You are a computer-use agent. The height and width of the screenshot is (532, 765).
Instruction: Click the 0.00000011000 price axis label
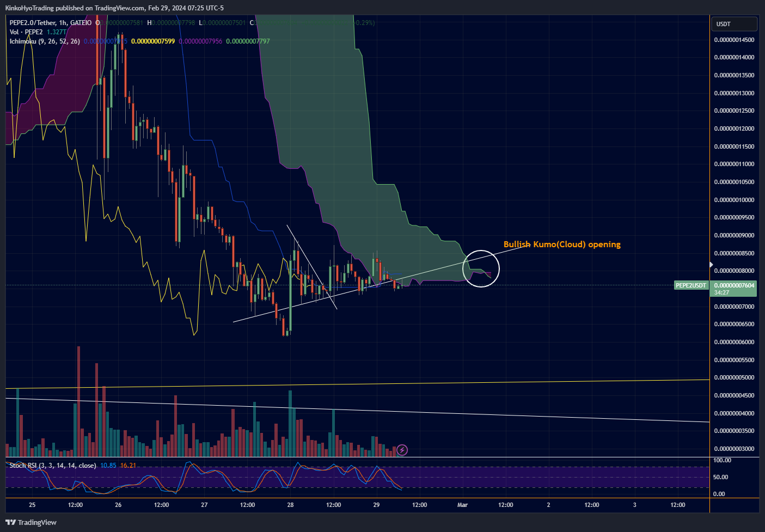[734, 164]
